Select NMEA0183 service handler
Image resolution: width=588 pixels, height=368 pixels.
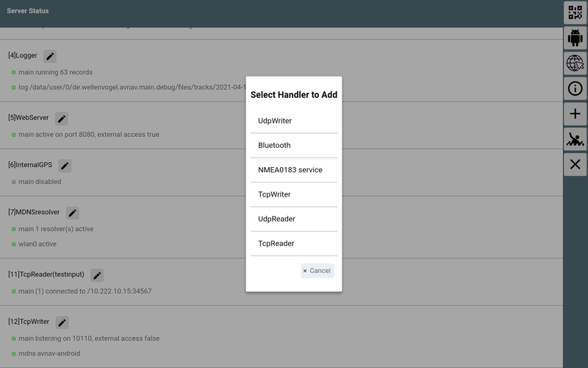tap(293, 170)
